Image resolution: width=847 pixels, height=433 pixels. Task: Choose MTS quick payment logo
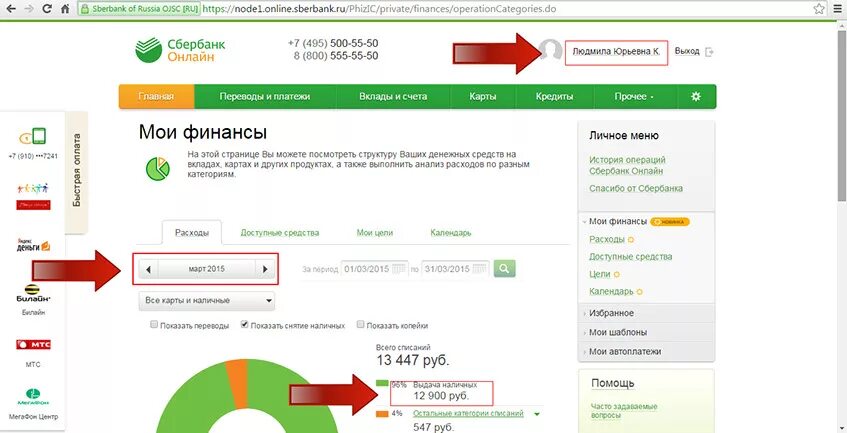(33, 344)
